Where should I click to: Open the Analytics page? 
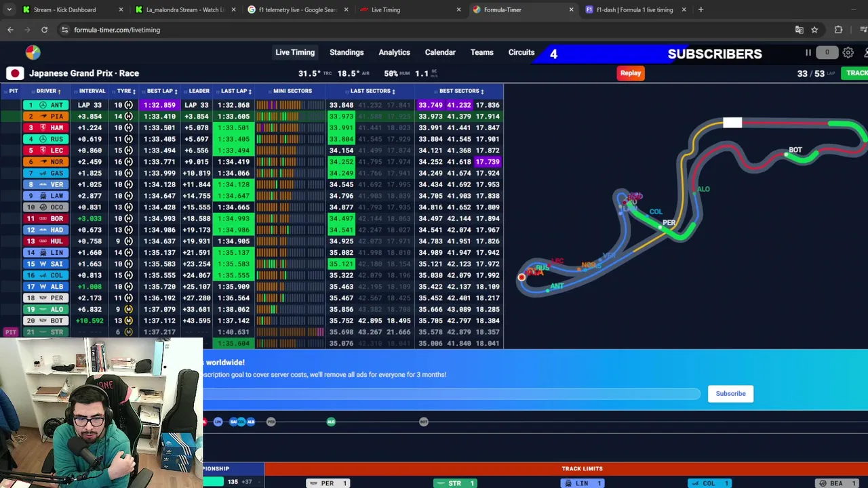point(394,52)
